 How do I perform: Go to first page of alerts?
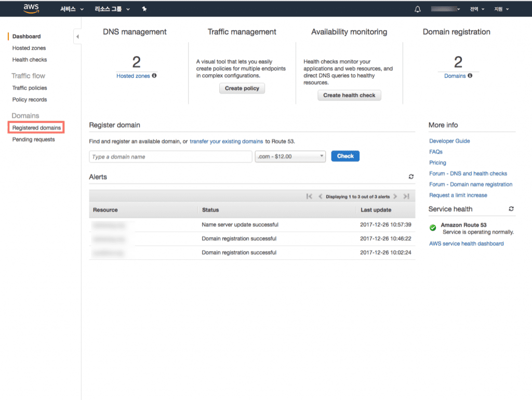[x=309, y=196]
